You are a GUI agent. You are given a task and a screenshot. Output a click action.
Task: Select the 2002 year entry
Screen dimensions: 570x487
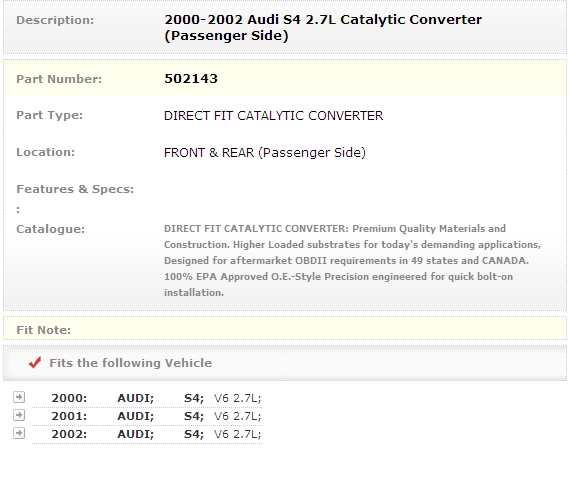69,434
